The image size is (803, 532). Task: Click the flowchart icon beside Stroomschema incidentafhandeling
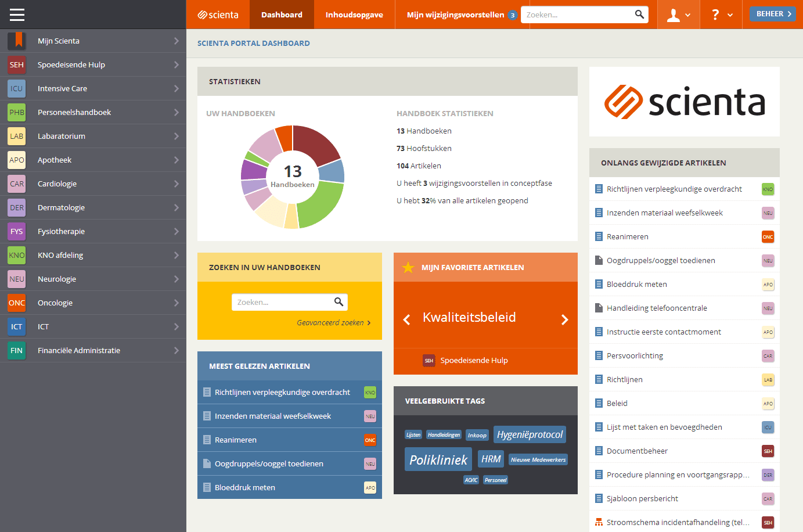[x=599, y=522]
